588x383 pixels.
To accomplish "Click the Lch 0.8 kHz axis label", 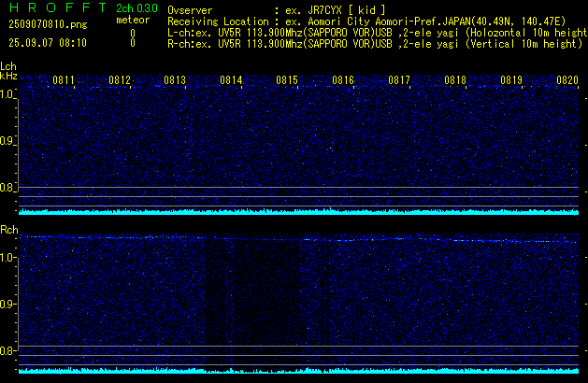I will click(x=7, y=188).
